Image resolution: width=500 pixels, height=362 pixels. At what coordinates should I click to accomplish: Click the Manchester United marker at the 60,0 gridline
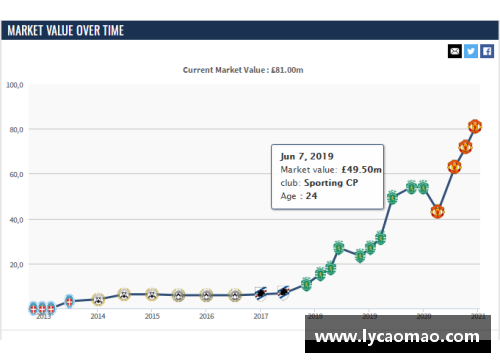click(454, 167)
